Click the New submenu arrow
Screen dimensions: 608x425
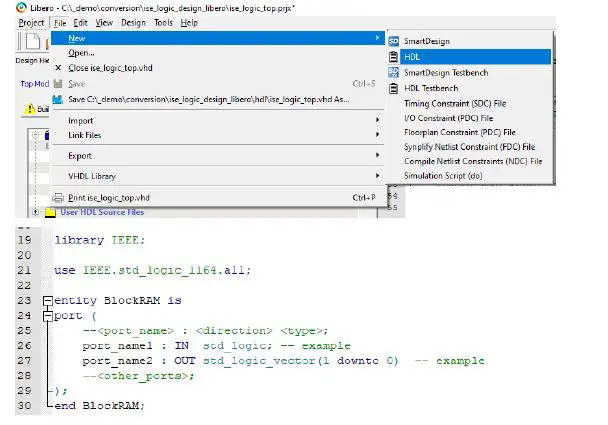377,38
